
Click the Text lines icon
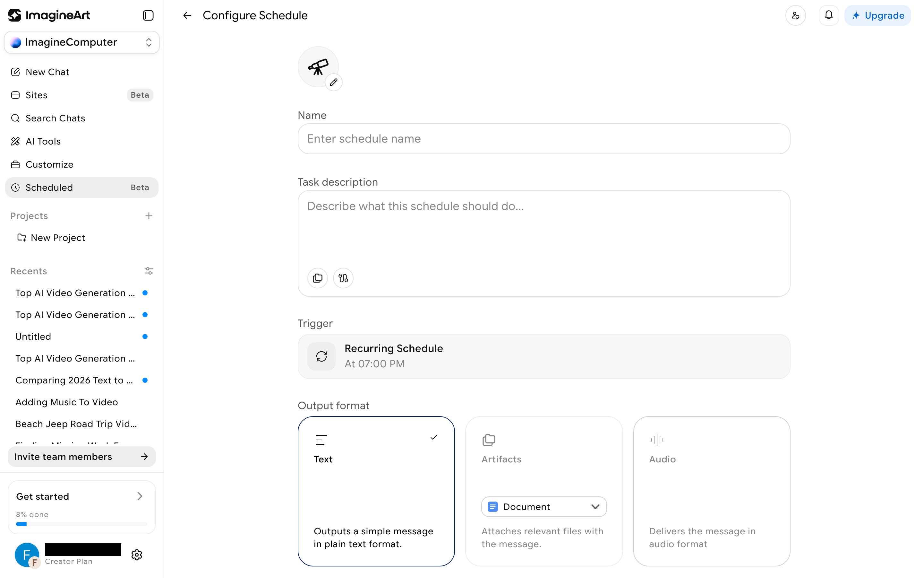tap(321, 440)
